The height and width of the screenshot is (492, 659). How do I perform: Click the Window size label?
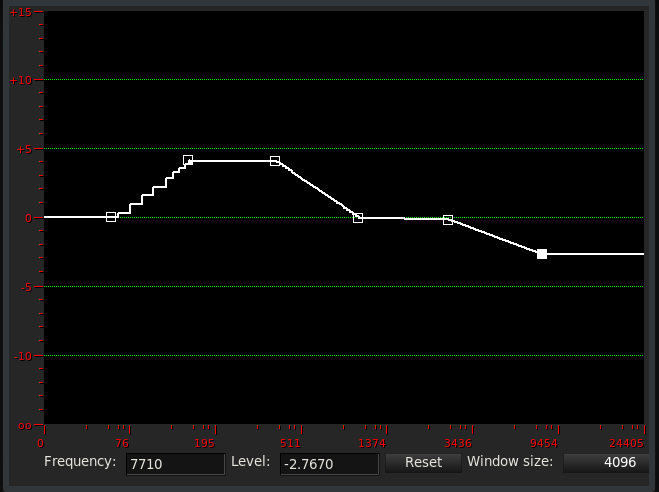[x=509, y=463]
